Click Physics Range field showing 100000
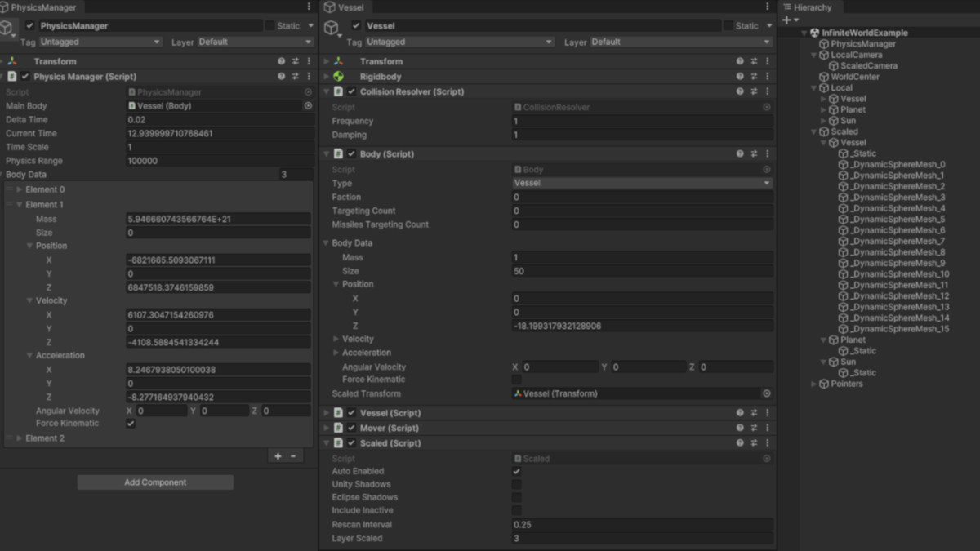The image size is (980, 551). coord(219,161)
